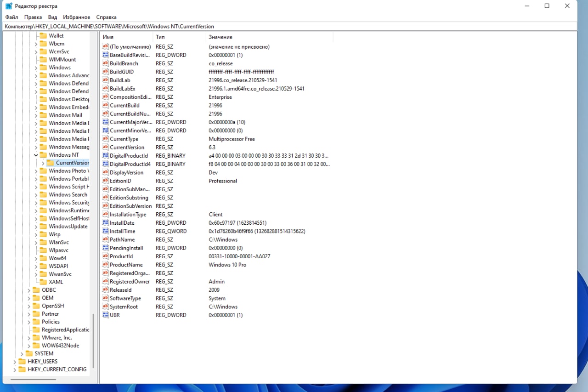Select the Windows Search key
588x392 pixels.
pos(68,194)
